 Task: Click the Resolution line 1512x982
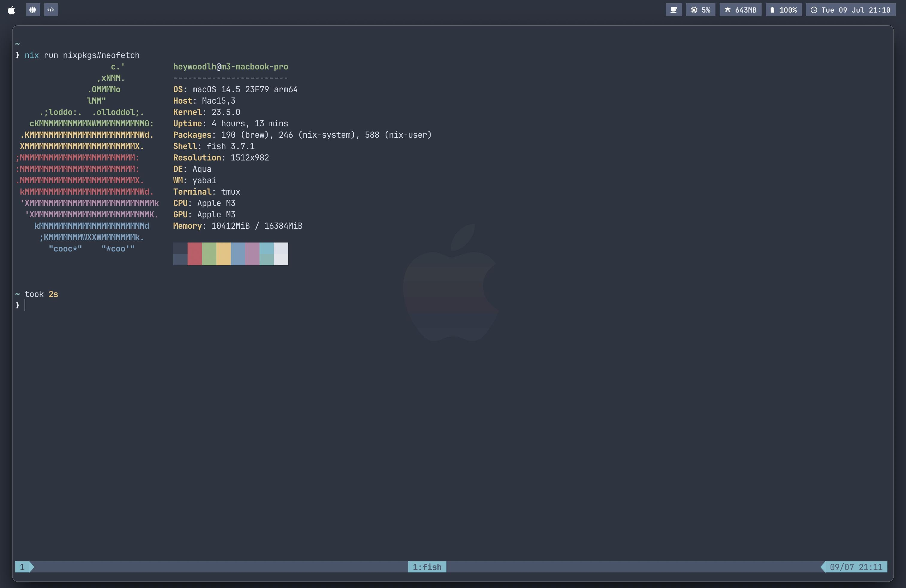click(x=221, y=157)
